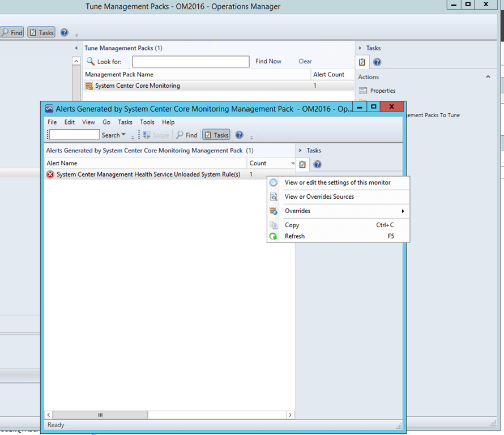Open Edit menu in Alerts window

tap(70, 122)
